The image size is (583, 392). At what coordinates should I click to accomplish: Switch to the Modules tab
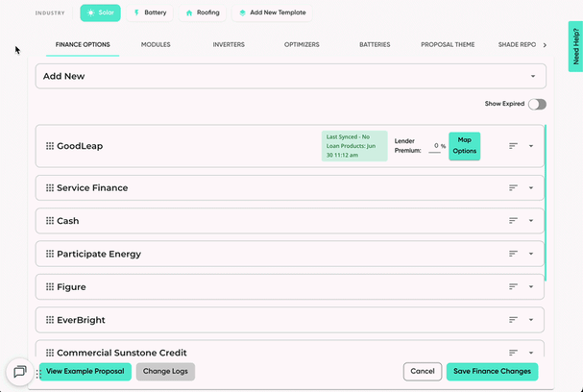156,44
